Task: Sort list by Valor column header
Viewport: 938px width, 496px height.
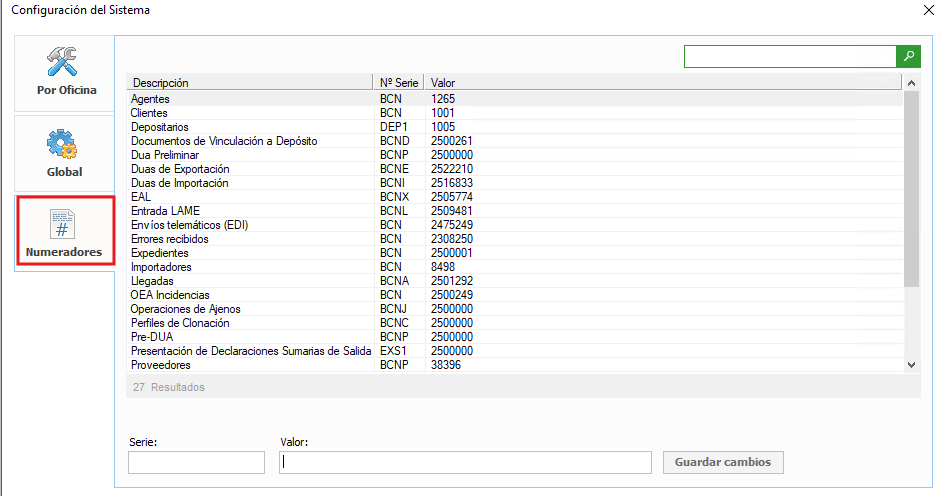Action: pyautogui.click(x=660, y=83)
